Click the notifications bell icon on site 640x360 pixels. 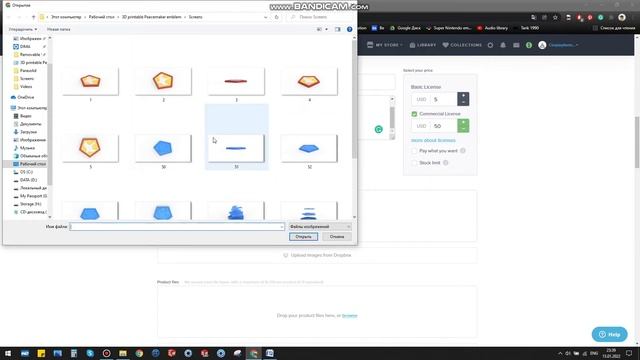(503, 45)
